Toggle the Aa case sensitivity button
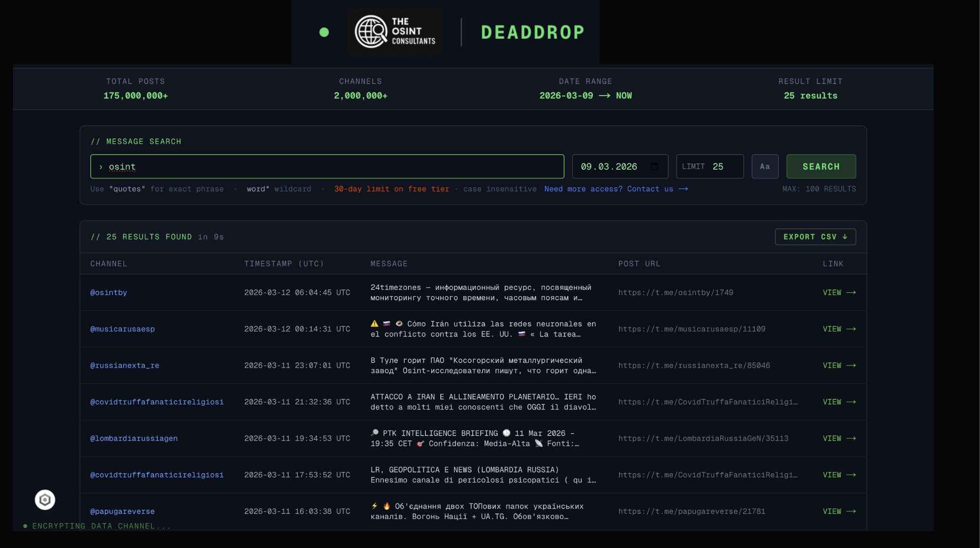Screen dimensions: 980x548 tap(765, 166)
